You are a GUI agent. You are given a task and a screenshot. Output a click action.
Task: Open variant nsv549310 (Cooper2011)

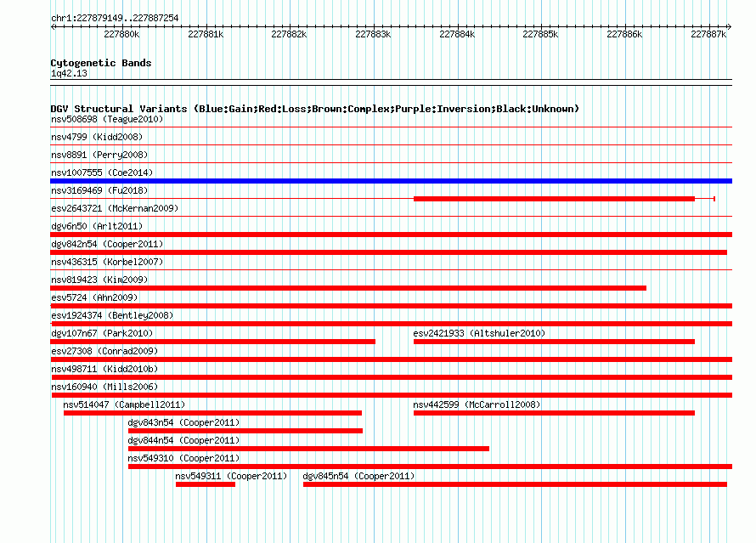(183, 458)
